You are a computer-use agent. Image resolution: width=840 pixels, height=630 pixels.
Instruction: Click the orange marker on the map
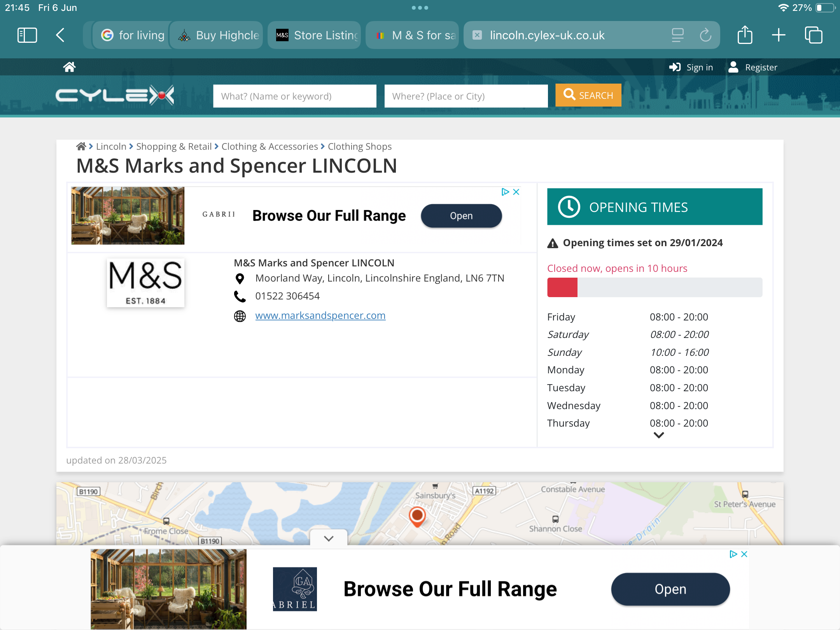[x=417, y=517]
